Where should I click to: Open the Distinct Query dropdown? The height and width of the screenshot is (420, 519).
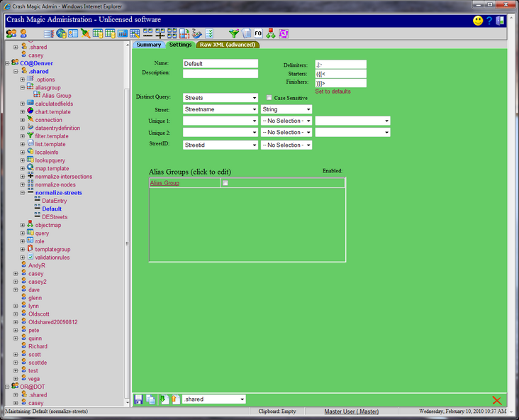point(220,98)
